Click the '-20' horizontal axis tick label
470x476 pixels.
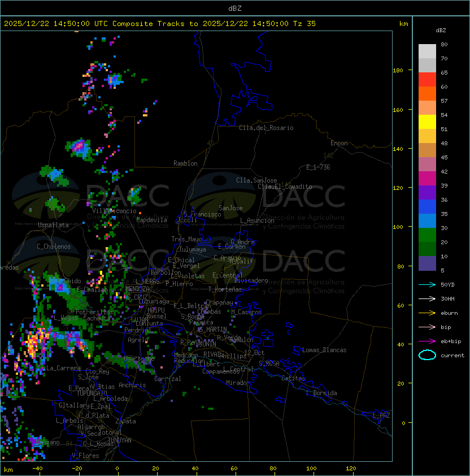click(x=77, y=469)
